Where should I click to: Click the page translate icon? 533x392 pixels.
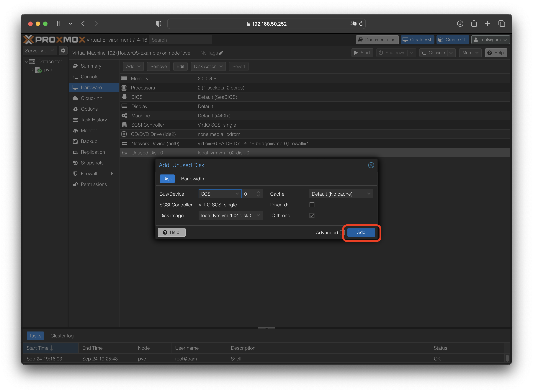pyautogui.click(x=353, y=24)
